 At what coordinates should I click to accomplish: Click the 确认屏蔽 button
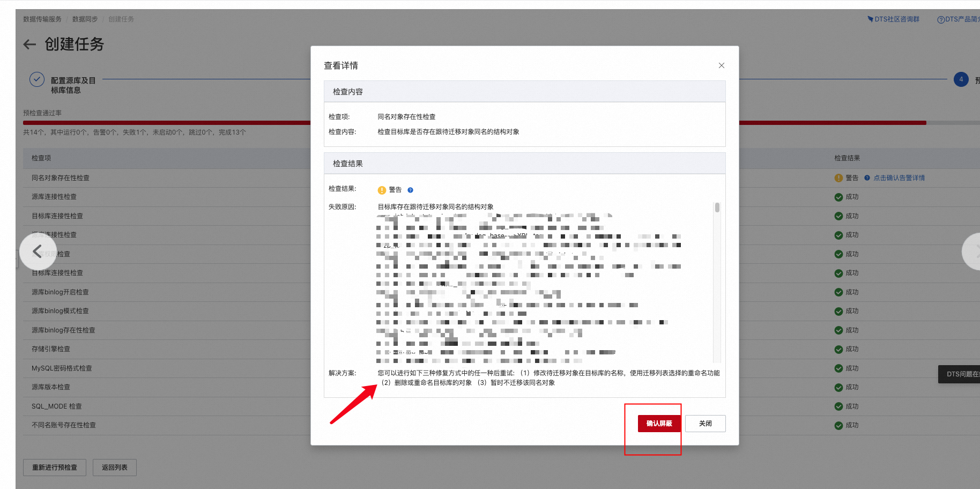tap(659, 424)
